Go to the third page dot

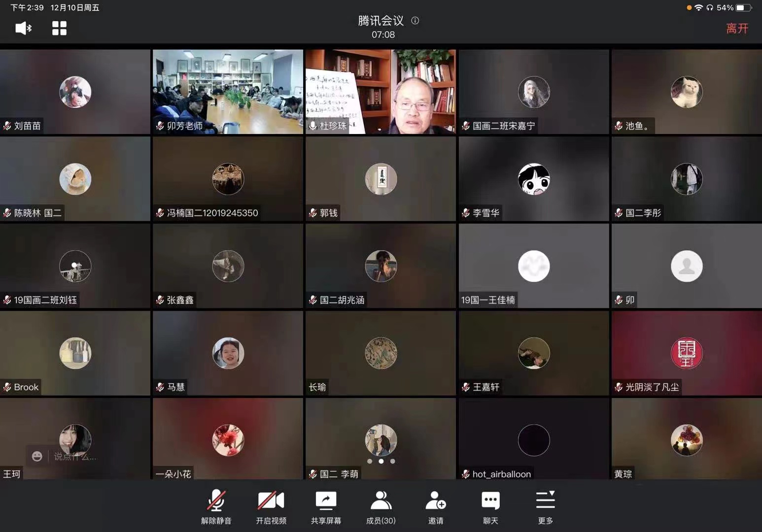point(392,462)
